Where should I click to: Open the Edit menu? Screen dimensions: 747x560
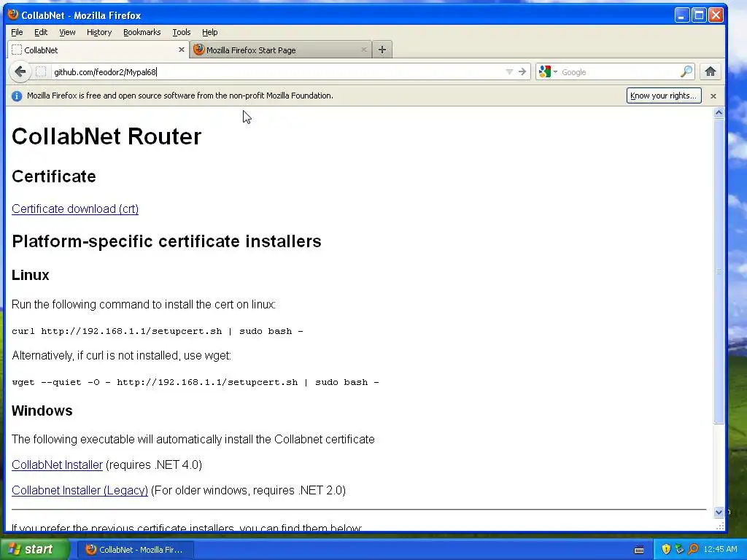coord(41,32)
